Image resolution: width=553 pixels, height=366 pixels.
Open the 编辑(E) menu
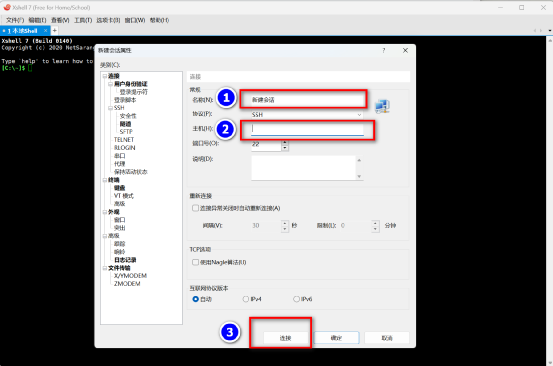coord(37,20)
